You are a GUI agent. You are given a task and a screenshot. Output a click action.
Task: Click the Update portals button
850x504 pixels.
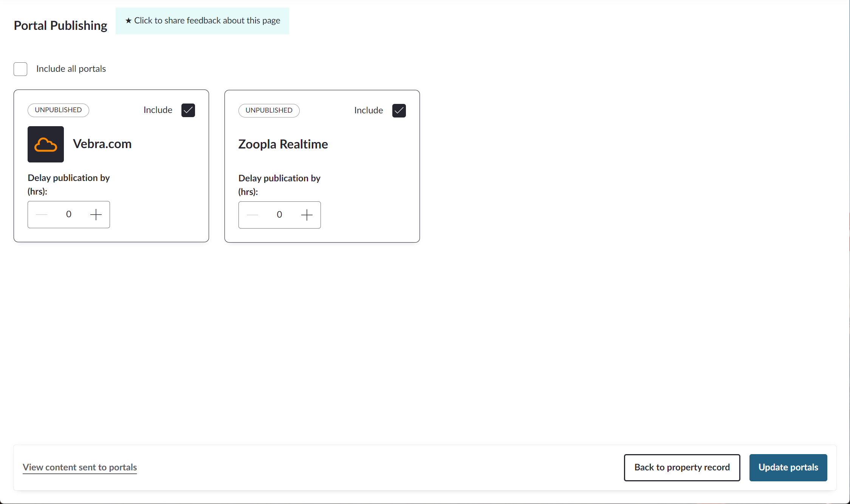(x=788, y=468)
